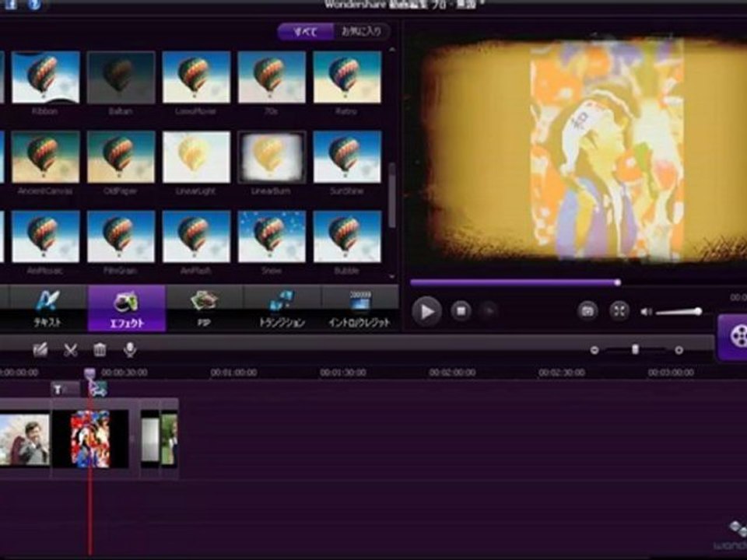Select the green outdoor clip on timeline

[x=169, y=439]
